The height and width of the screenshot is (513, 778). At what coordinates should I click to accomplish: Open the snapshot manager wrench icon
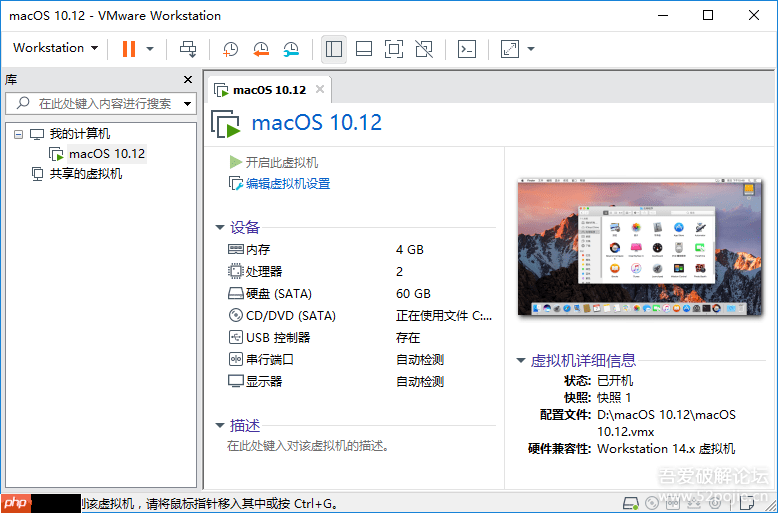tap(291, 49)
